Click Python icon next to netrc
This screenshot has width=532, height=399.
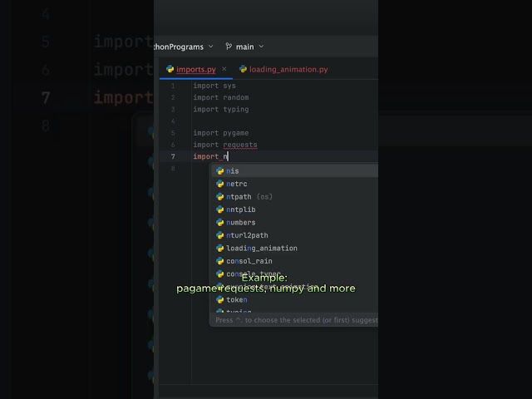click(219, 184)
